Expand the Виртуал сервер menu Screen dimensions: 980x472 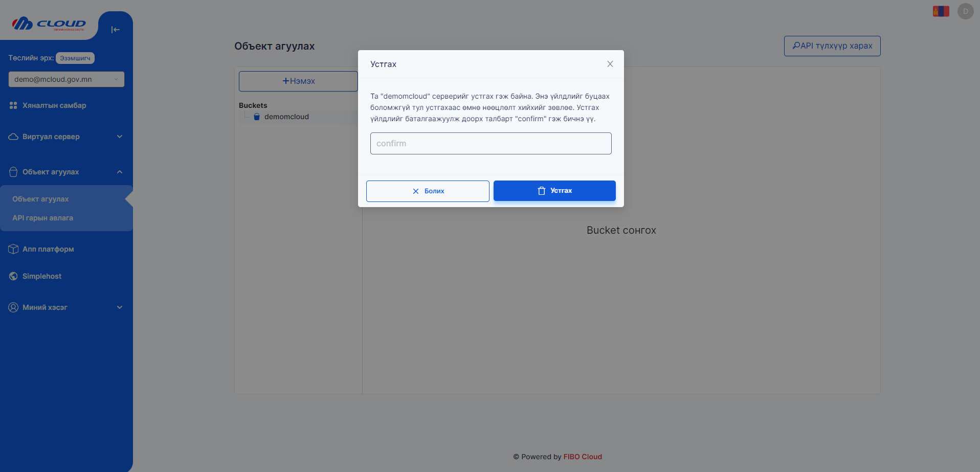(66, 137)
